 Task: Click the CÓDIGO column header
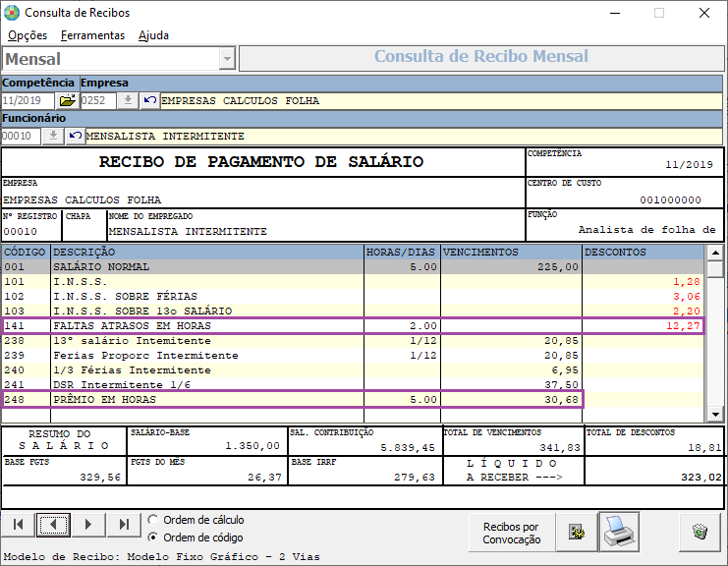coord(26,253)
